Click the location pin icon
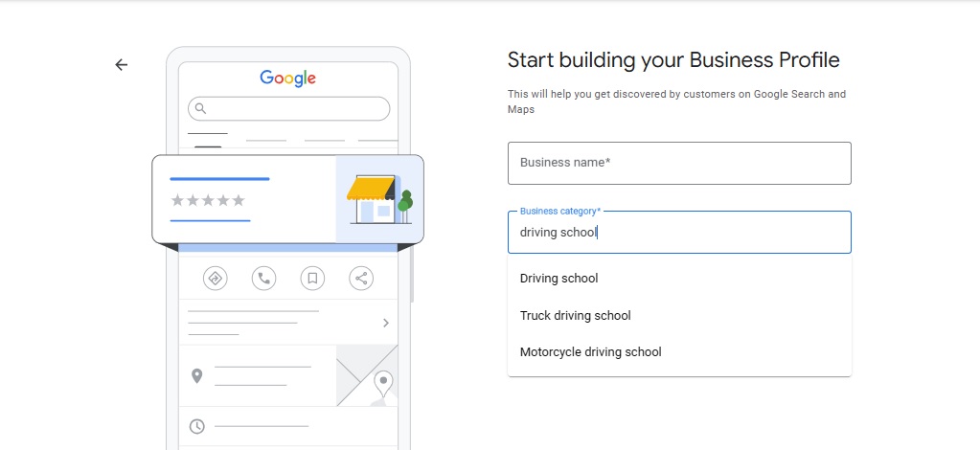980x450 pixels. pos(197,375)
